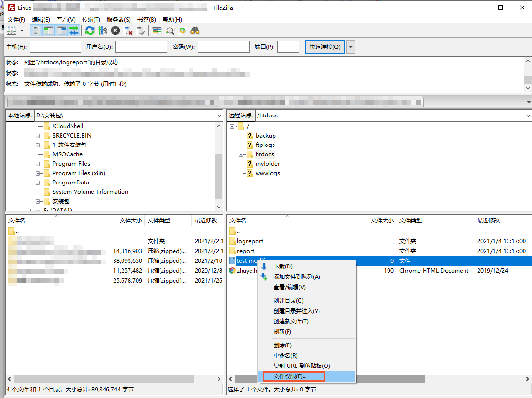Choose 创建新文件(T) menu entry

(307, 321)
